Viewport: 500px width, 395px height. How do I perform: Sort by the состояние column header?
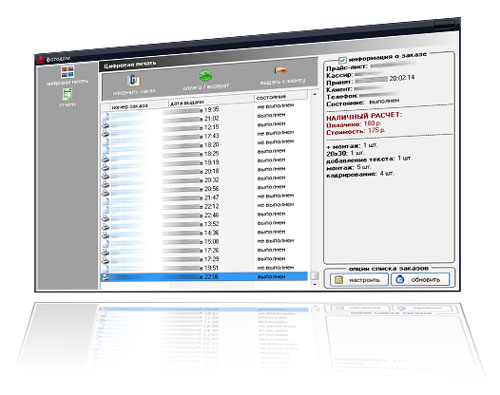coord(281,96)
